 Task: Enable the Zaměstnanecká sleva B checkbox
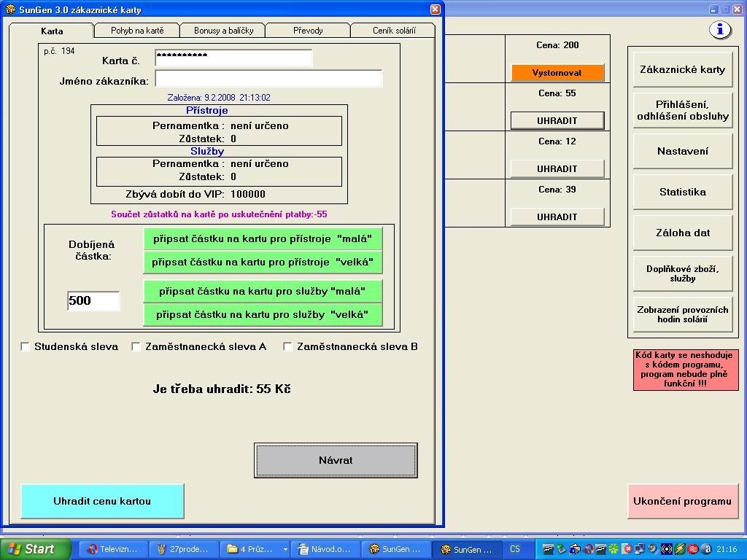pos(287,346)
